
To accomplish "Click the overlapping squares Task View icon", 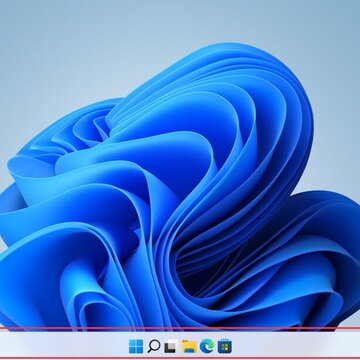I will [x=171, y=347].
